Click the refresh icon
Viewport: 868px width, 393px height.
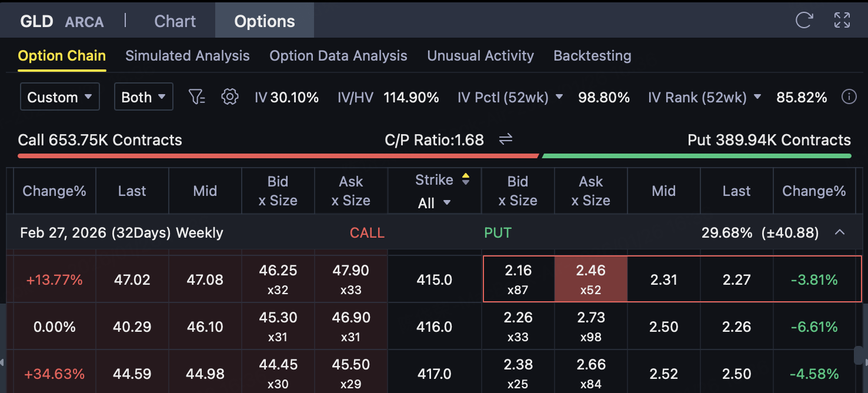tap(804, 21)
